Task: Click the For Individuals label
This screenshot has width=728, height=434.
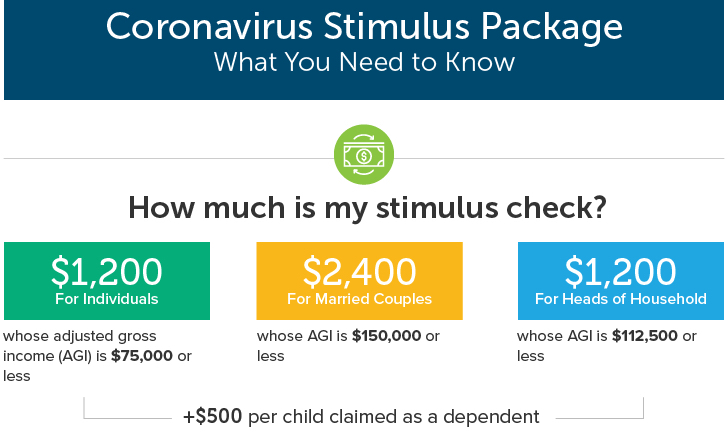Action: (107, 299)
